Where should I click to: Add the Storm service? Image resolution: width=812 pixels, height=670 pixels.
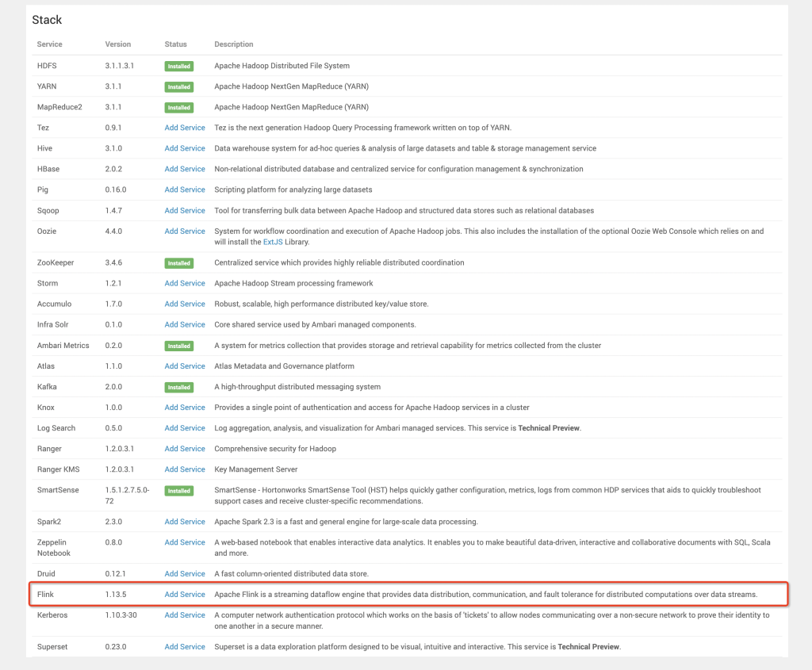pyautogui.click(x=185, y=283)
